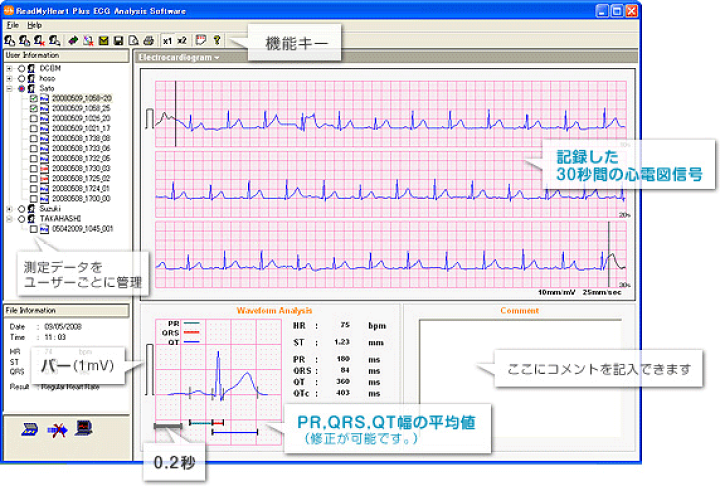Click the yellow question mark help icon
This screenshot has width=720, height=486.
[217, 40]
